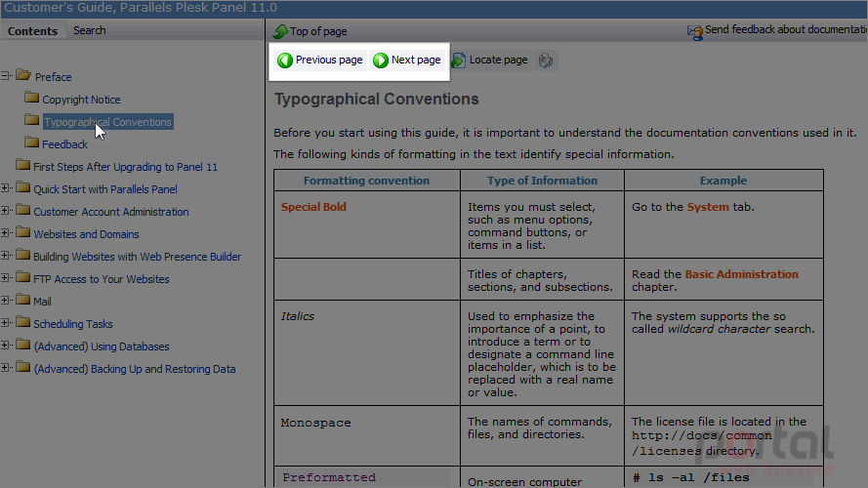868x488 pixels.
Task: Click the Top of page arrow icon
Action: 280,31
